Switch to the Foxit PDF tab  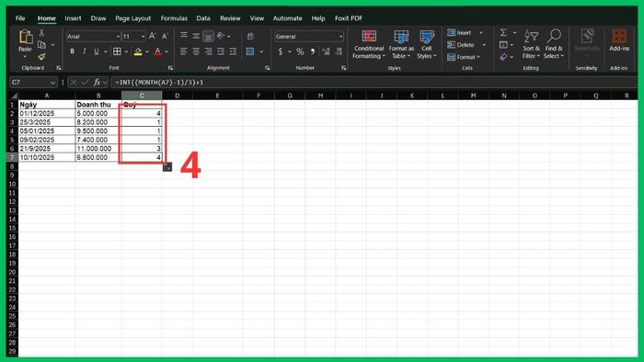point(349,18)
